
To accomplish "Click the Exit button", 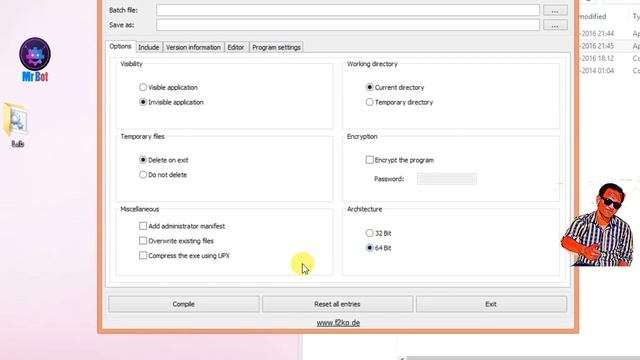I will 491,304.
